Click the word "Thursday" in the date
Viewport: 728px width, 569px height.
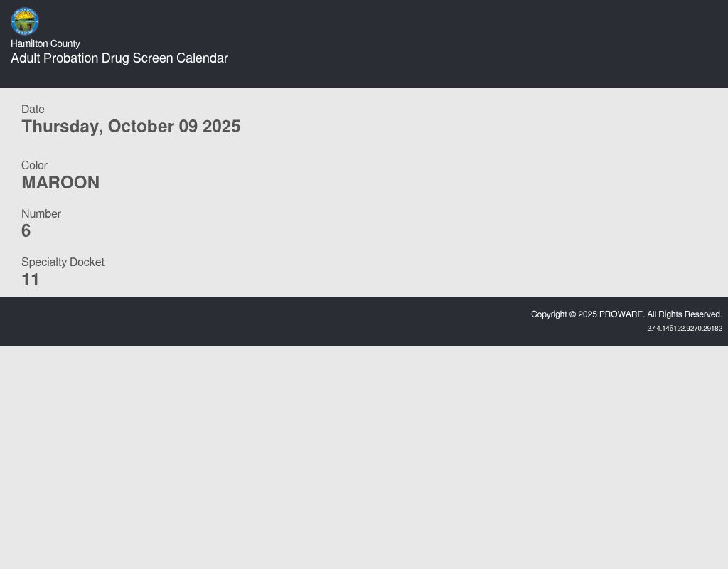point(61,127)
